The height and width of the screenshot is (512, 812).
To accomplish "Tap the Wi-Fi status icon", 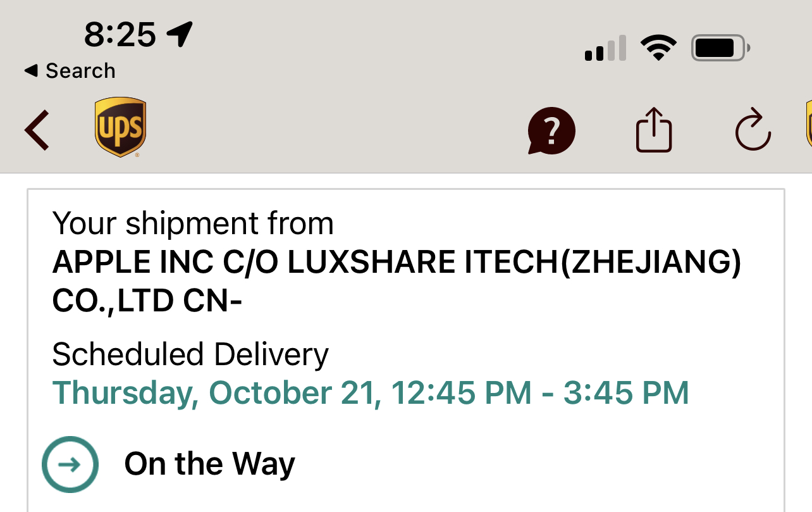I will coord(658,48).
